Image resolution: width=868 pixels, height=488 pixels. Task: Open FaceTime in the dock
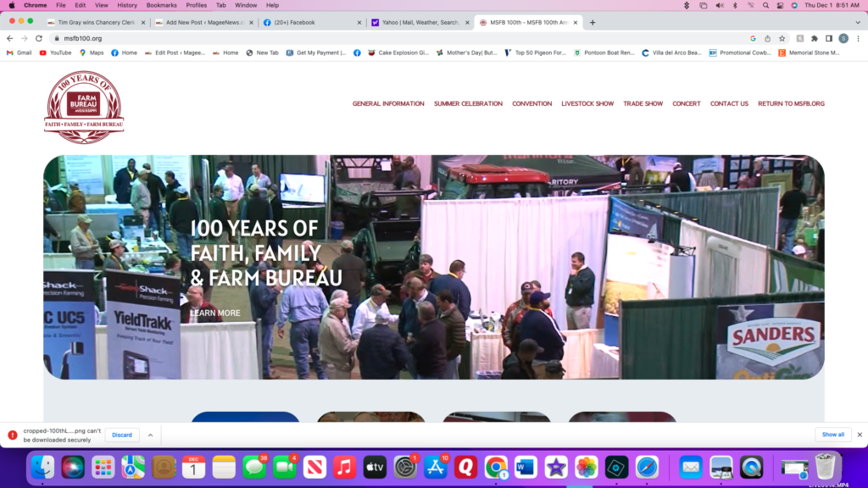[285, 467]
